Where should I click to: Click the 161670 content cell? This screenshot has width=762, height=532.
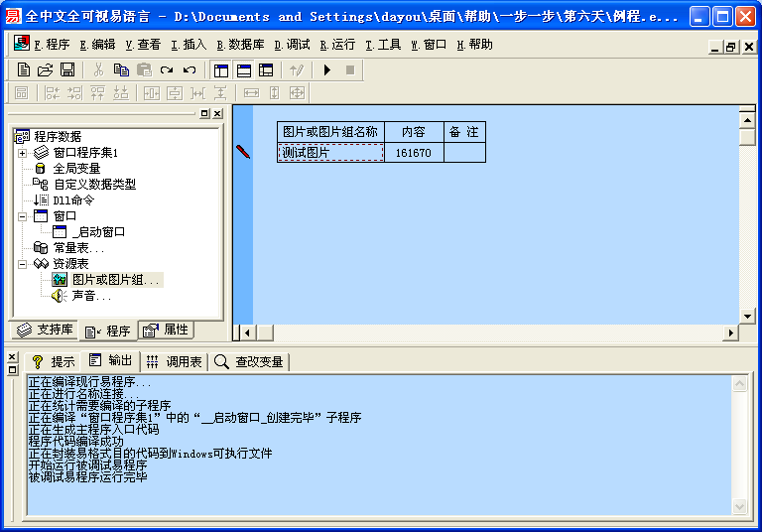414,153
